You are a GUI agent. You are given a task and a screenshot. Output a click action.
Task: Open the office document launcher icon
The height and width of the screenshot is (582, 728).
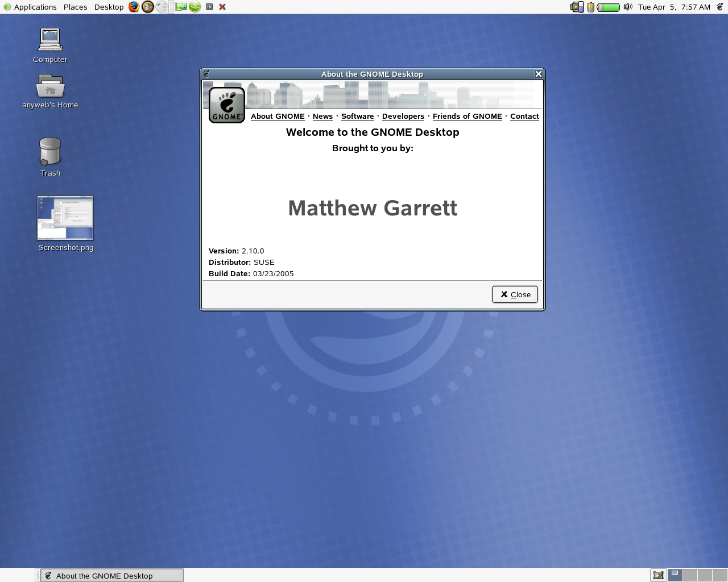point(162,7)
